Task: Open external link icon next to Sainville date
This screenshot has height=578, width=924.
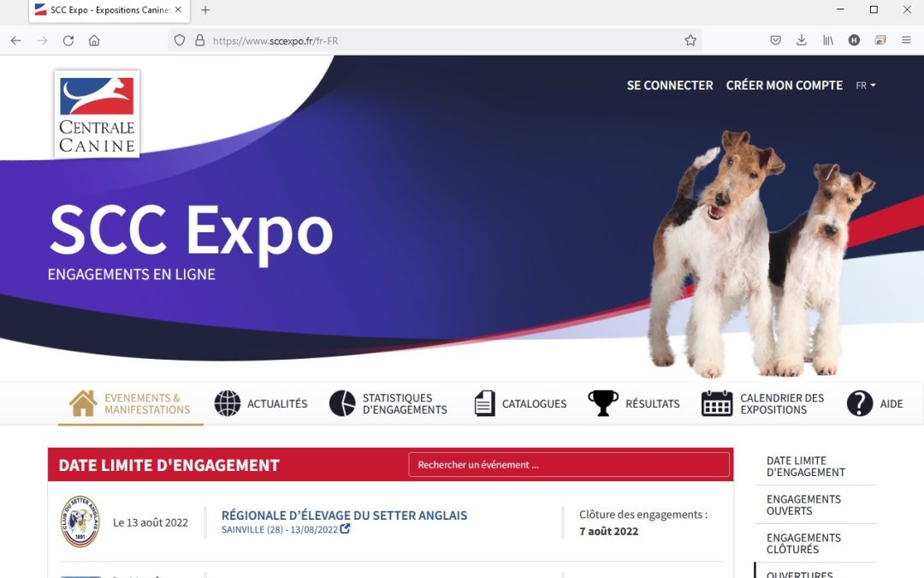Action: [345, 529]
